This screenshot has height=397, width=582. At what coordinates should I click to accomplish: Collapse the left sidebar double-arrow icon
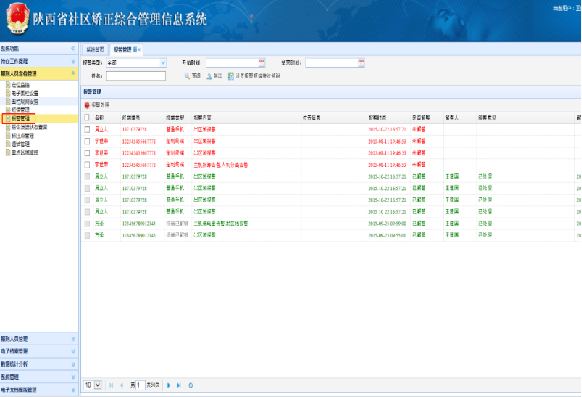[73, 48]
